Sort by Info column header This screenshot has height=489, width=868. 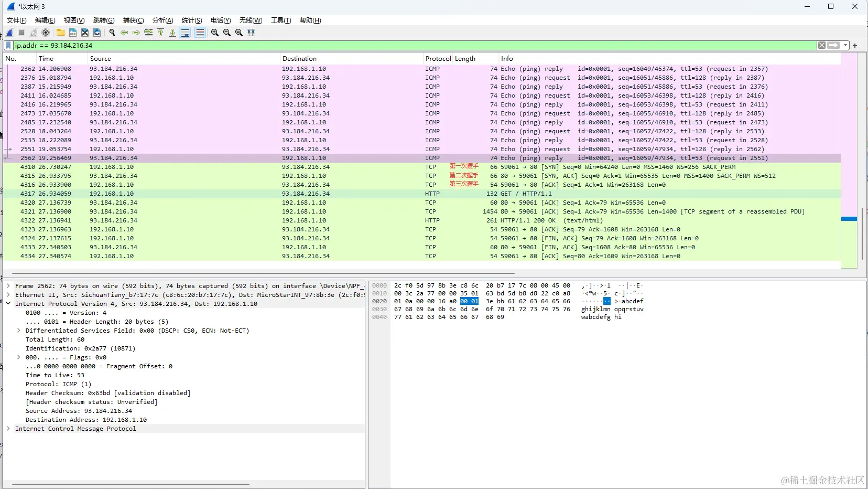(x=669, y=59)
